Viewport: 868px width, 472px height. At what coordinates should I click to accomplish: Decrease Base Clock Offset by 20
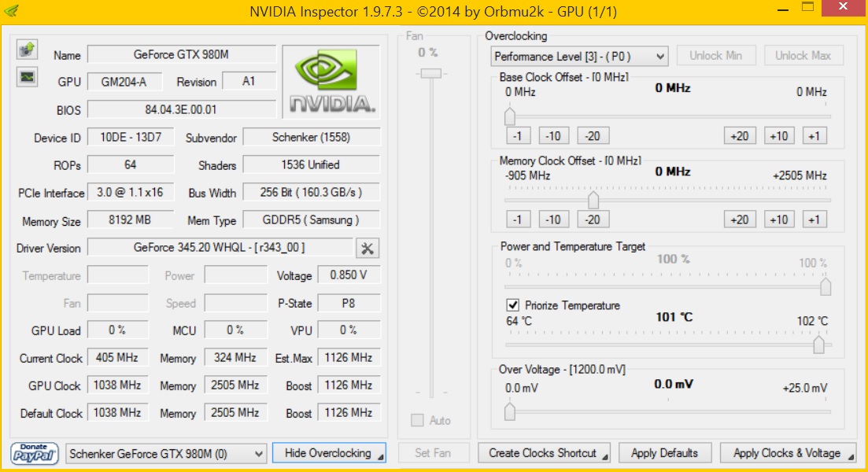593,136
